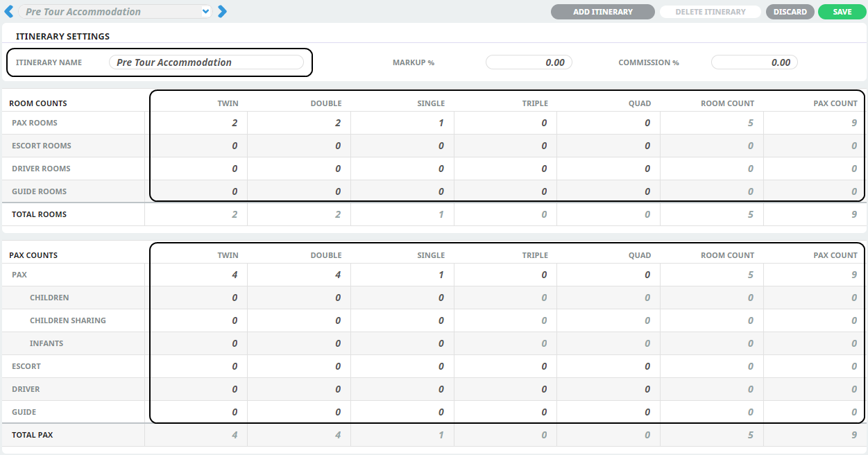The height and width of the screenshot is (455, 868).
Task: Edit Pax Rooms Double count cell
Action: [299, 123]
